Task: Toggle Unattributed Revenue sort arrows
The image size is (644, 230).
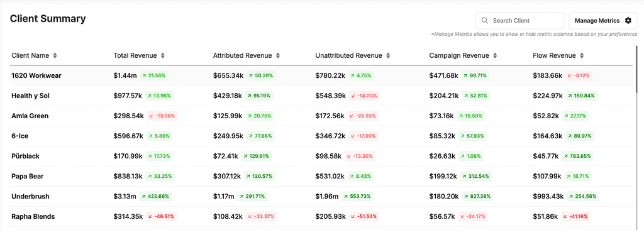Action: pos(388,55)
